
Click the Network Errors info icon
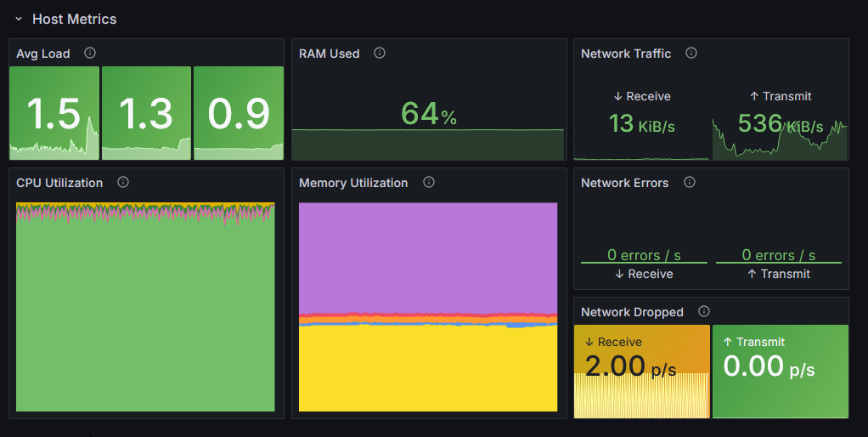coord(690,182)
